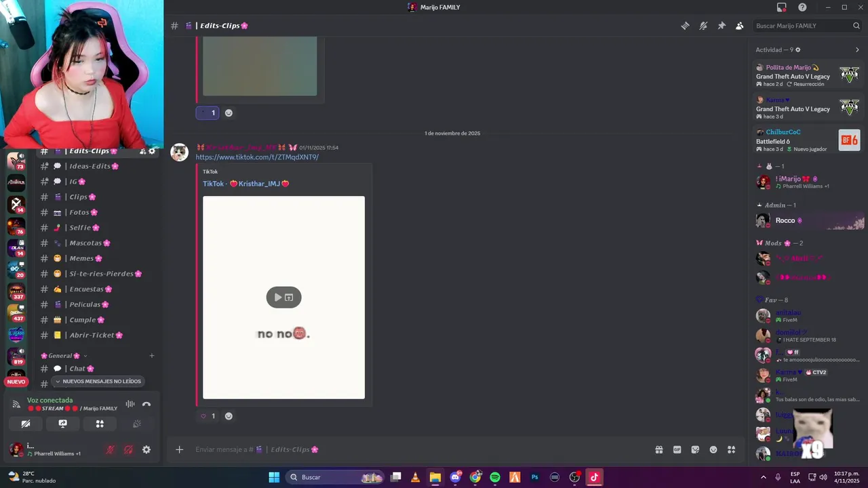Jump to Nuevos mensajes no leídos

[98, 382]
